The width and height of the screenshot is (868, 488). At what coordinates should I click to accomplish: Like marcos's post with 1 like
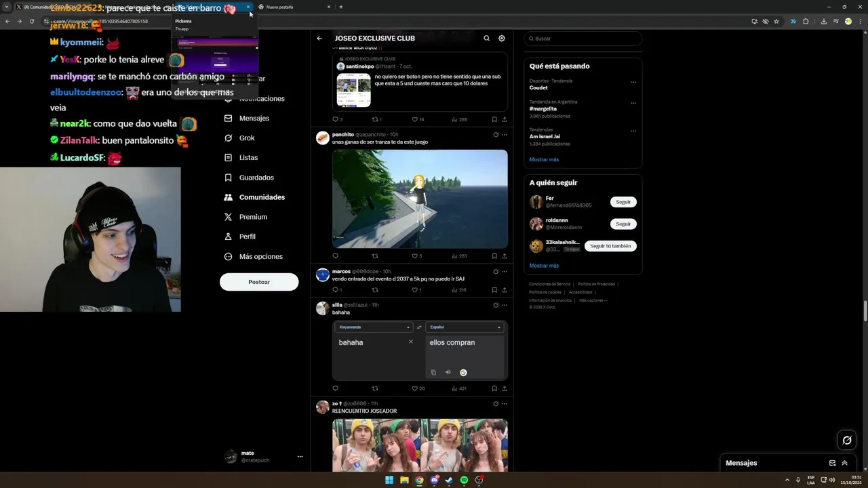point(417,290)
